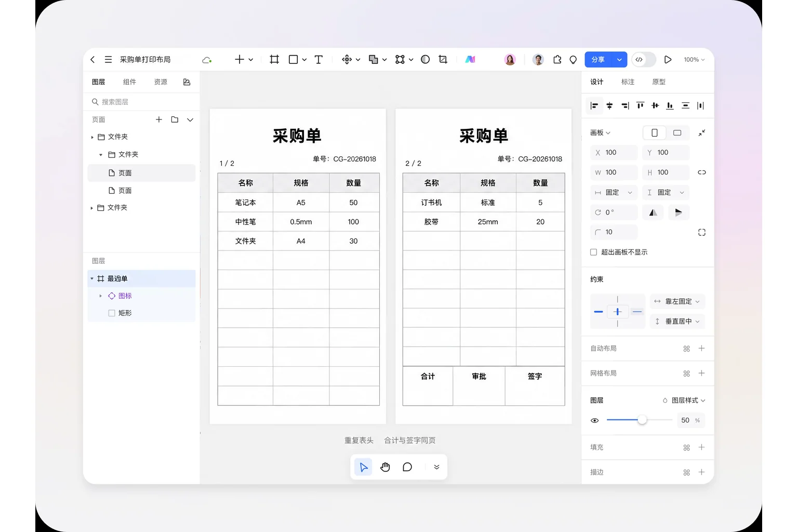Image resolution: width=798 pixels, height=532 pixels.
Task: Add auto layout with plus button
Action: click(x=701, y=349)
